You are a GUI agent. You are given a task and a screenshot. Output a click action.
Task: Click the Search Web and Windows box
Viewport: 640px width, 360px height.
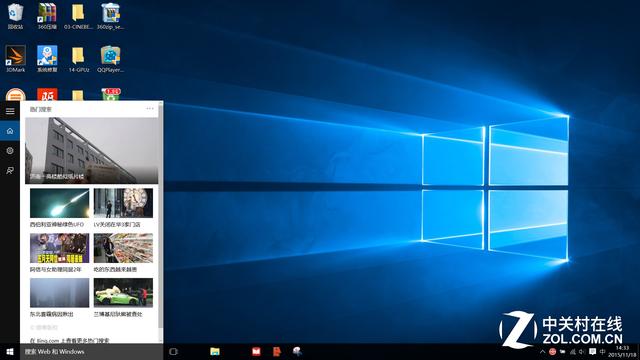coord(91,352)
